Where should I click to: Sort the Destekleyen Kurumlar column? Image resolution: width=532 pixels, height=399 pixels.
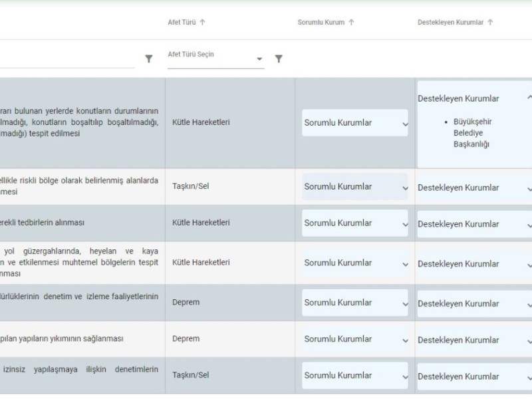tap(490, 22)
